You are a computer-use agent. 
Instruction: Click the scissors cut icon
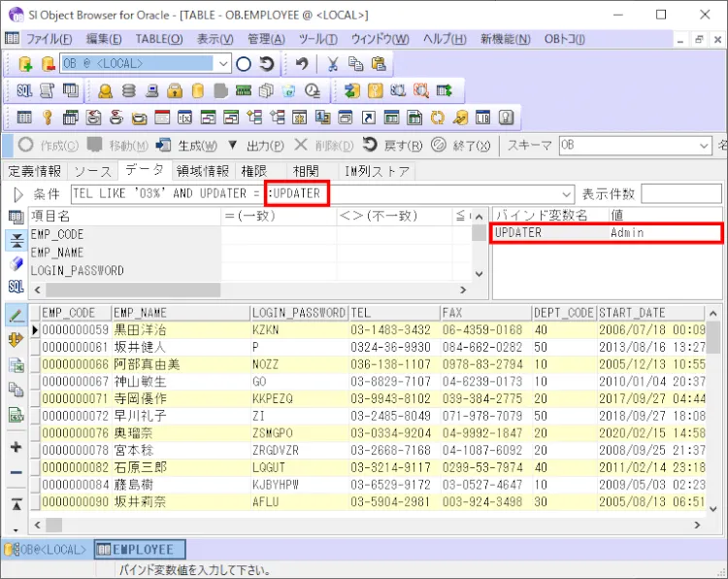332,64
